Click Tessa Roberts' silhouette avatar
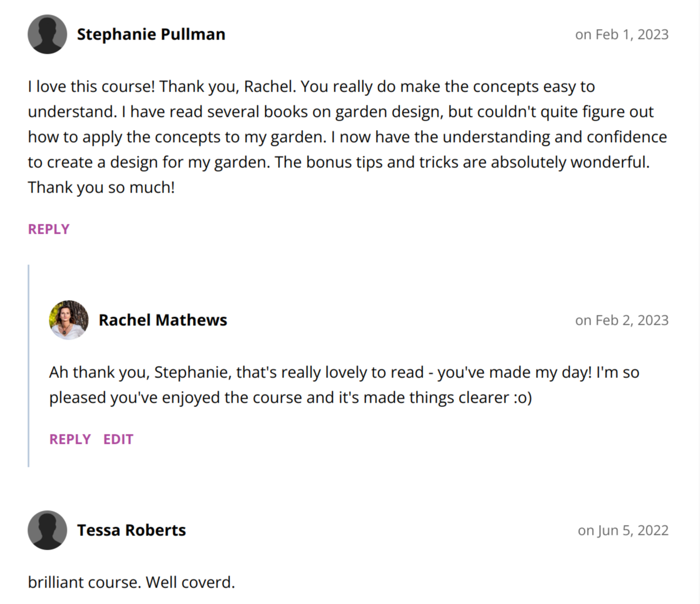Screen dimensions: 700x604 tap(47, 530)
